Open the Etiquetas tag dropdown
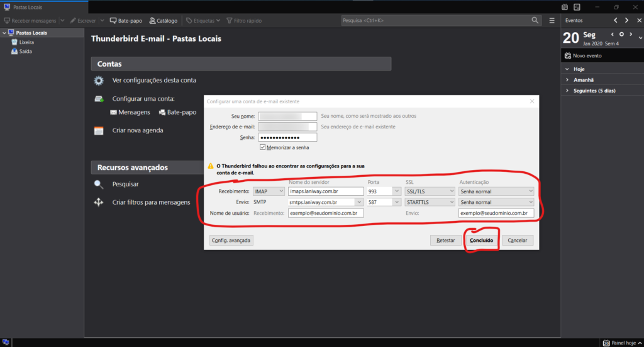 click(x=203, y=21)
